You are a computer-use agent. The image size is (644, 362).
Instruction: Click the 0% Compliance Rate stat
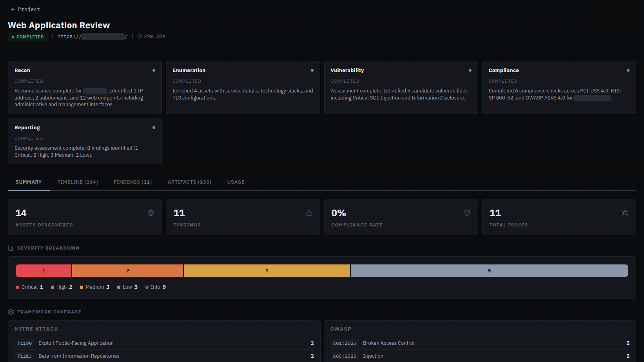pyautogui.click(x=401, y=217)
